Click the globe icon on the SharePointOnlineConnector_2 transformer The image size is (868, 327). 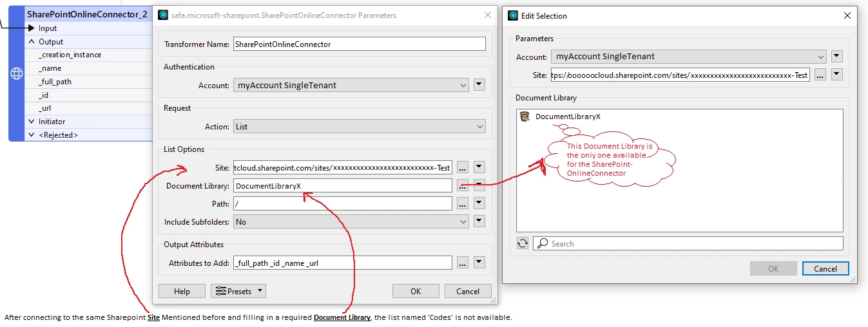click(x=16, y=74)
